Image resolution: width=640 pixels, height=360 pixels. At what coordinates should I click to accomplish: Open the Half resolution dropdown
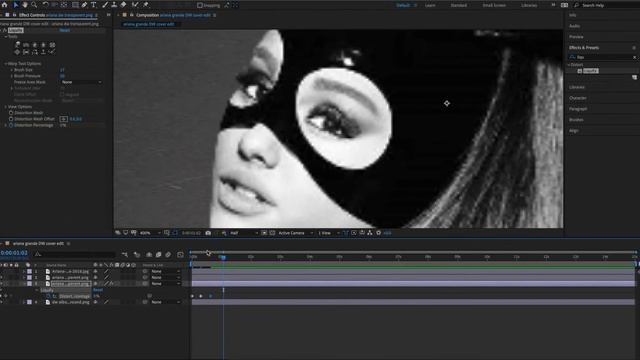click(x=244, y=233)
